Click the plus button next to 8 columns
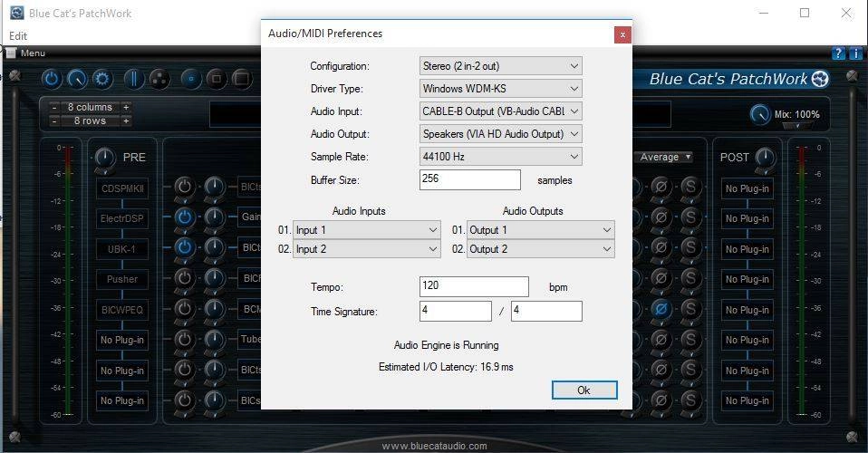 coord(126,107)
